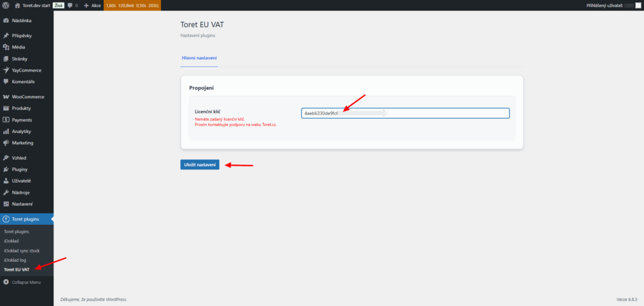Open the Akce admin bar menu

[x=93, y=6]
